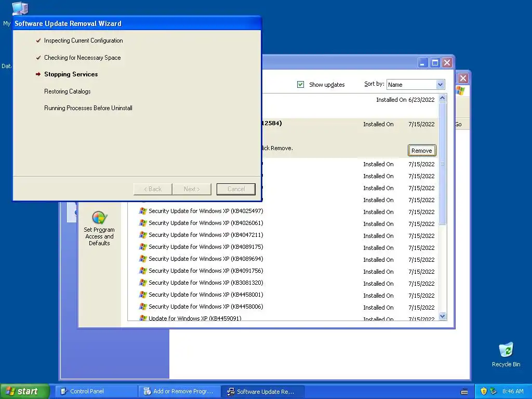Open the Windows start menu
The width and height of the screenshot is (532, 399).
[x=24, y=391]
